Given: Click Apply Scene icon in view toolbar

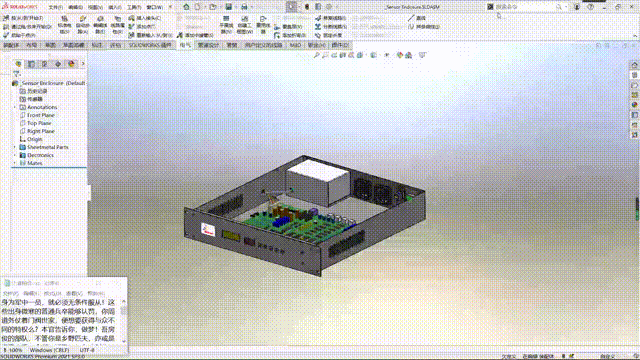Looking at the screenshot, I should pyautogui.click(x=408, y=55).
